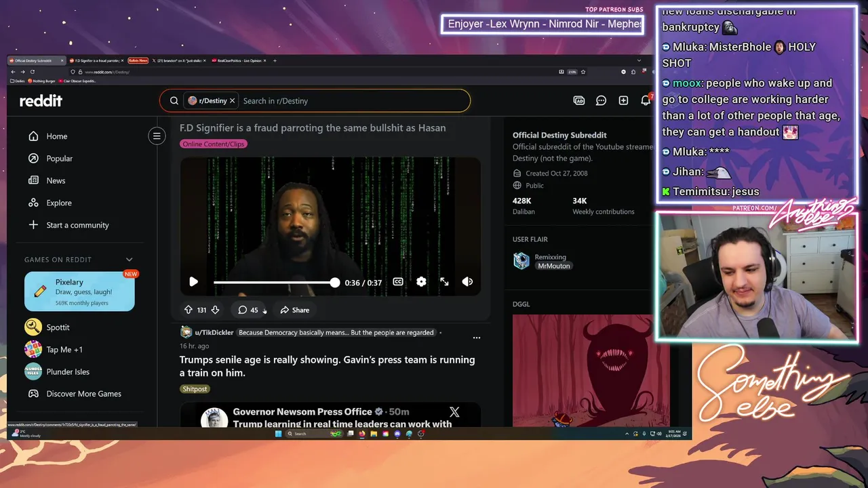
Task: Click the browser address bar URL
Action: [107, 72]
